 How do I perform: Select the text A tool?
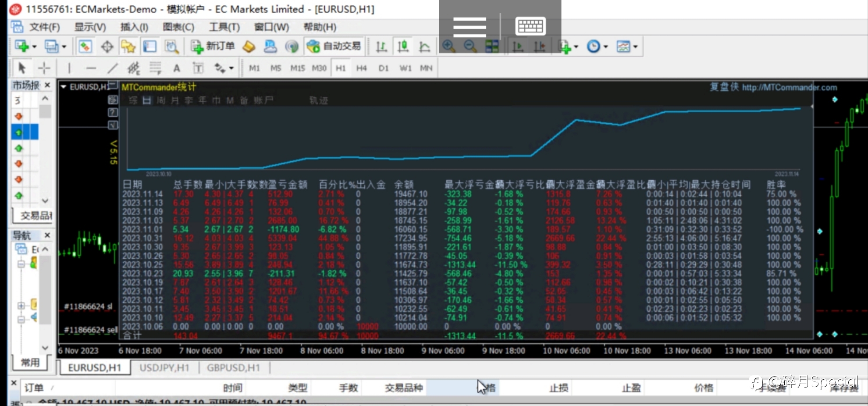click(177, 68)
